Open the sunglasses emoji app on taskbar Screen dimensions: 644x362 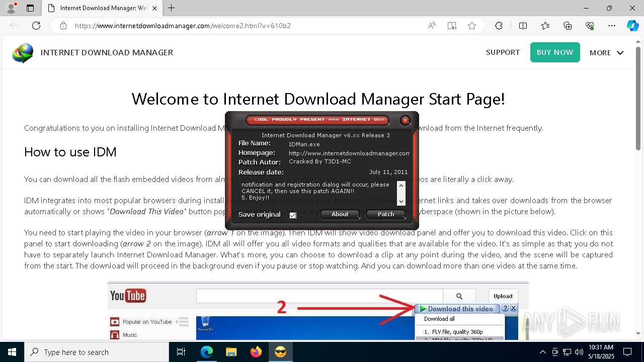(280, 352)
